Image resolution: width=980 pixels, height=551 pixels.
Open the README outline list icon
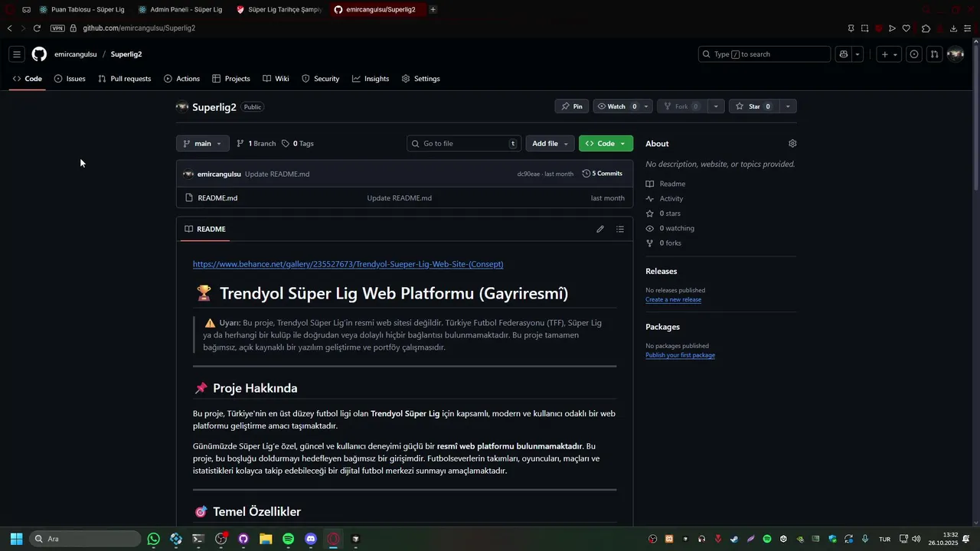[x=620, y=229]
